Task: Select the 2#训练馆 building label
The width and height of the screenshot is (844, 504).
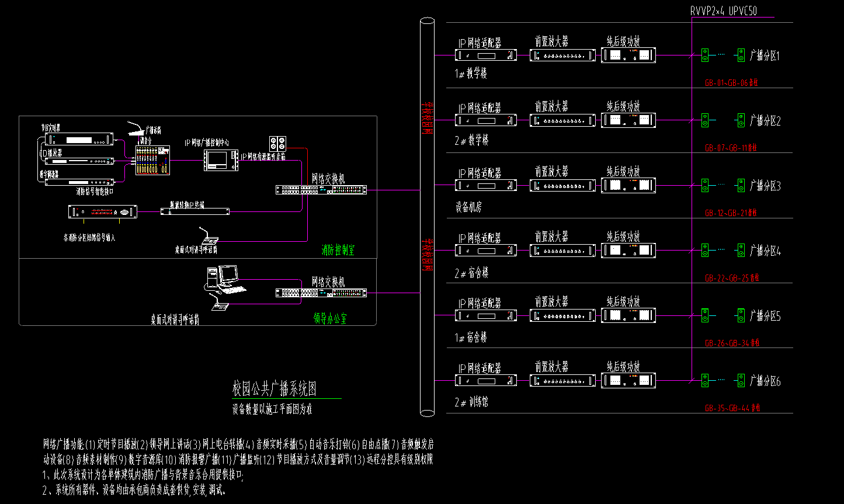Action: click(x=472, y=402)
